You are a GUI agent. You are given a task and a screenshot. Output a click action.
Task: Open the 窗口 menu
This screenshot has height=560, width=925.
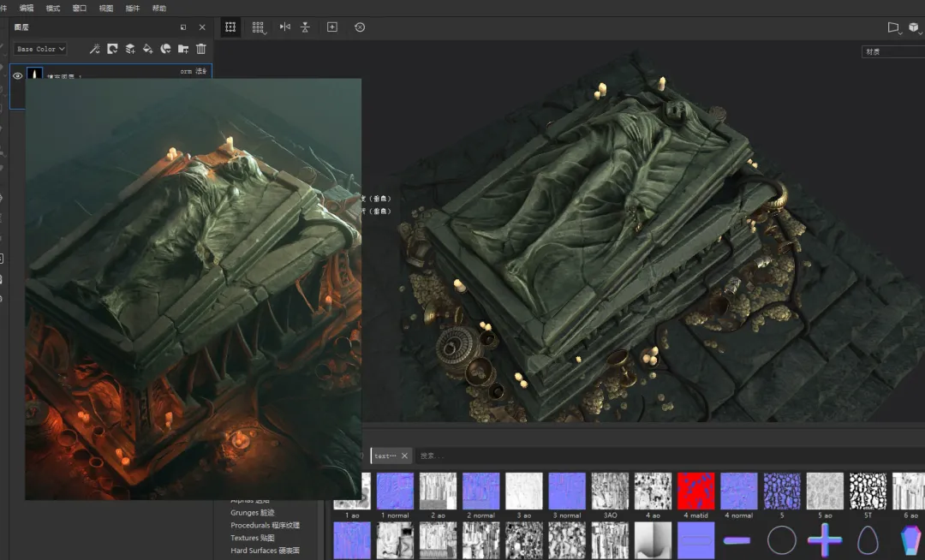pyautogui.click(x=80, y=8)
